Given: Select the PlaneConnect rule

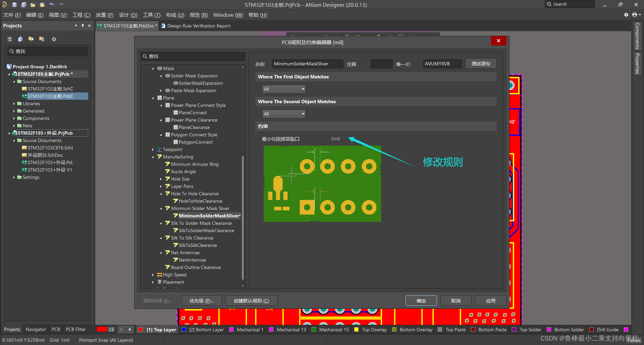Looking at the screenshot, I should [193, 113].
